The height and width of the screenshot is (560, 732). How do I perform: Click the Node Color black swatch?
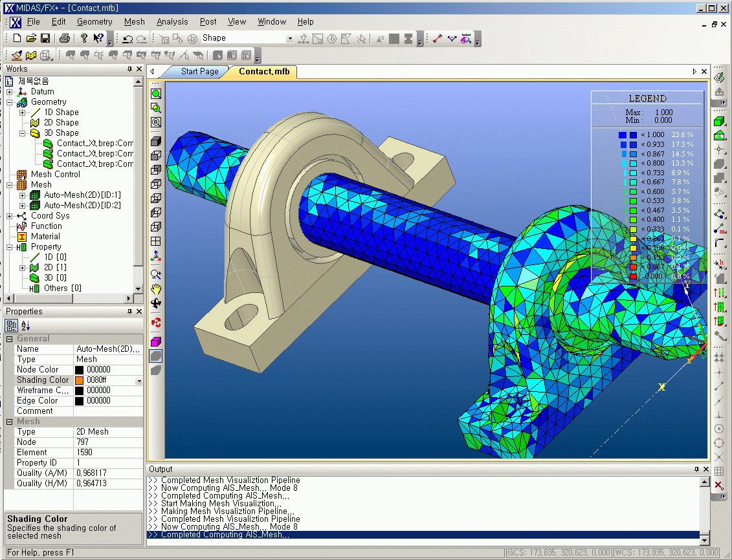(x=80, y=370)
